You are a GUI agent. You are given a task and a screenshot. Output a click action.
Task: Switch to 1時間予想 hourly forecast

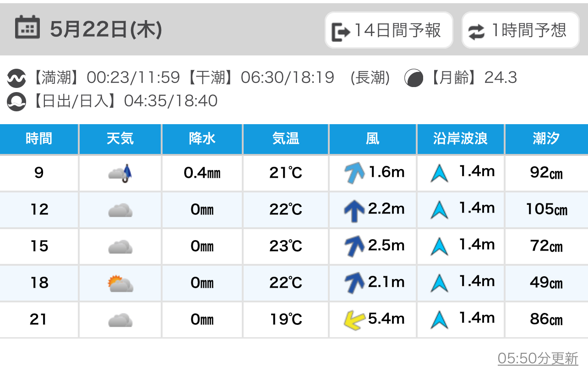click(x=521, y=30)
